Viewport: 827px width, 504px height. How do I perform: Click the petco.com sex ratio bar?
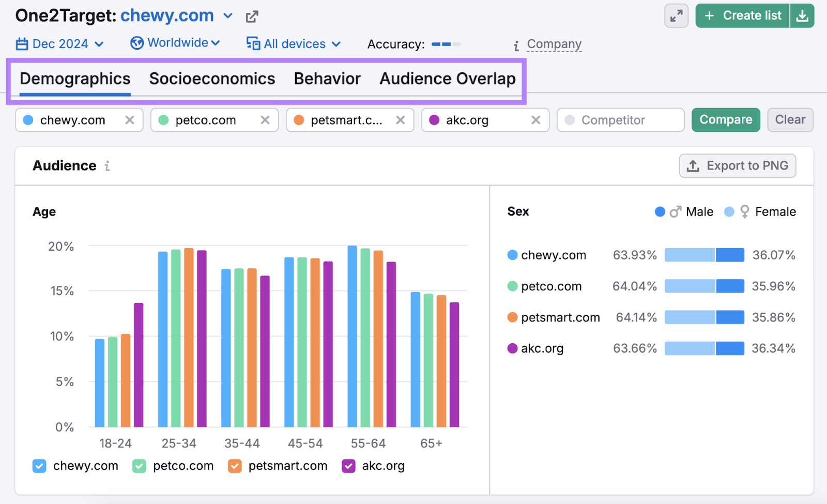coord(705,286)
